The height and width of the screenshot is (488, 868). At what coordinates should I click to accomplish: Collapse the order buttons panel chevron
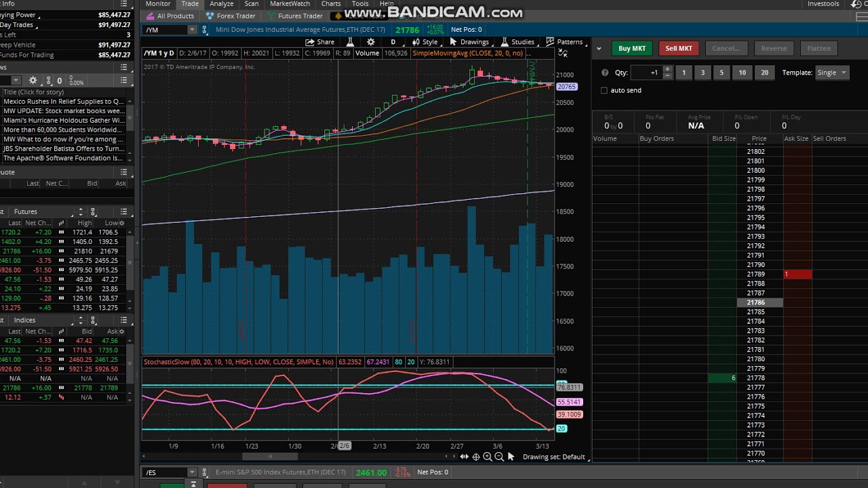coord(599,48)
